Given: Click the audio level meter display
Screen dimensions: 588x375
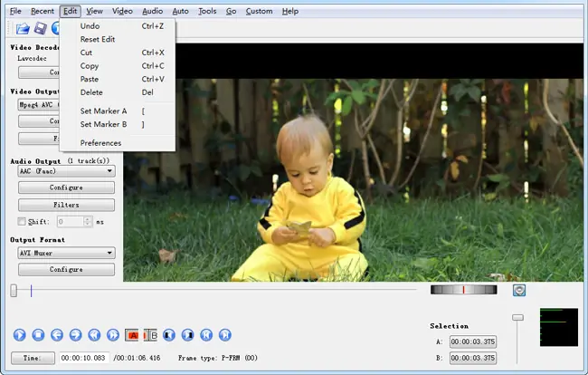Looking at the screenshot, I should click(x=559, y=327).
